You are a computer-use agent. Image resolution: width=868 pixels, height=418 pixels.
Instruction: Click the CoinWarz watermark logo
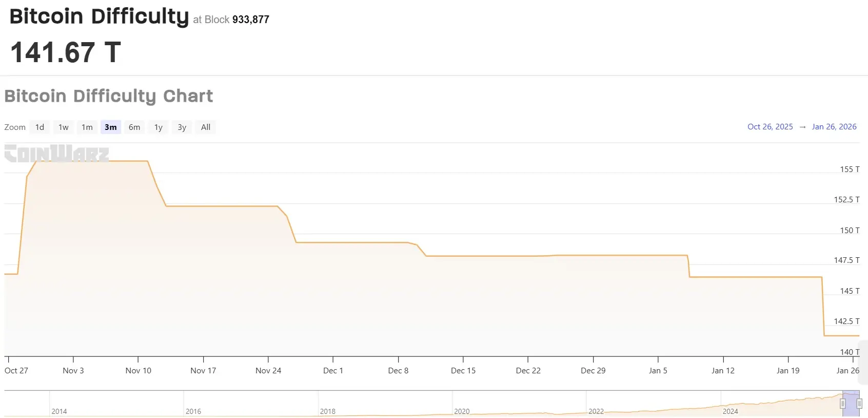point(56,154)
